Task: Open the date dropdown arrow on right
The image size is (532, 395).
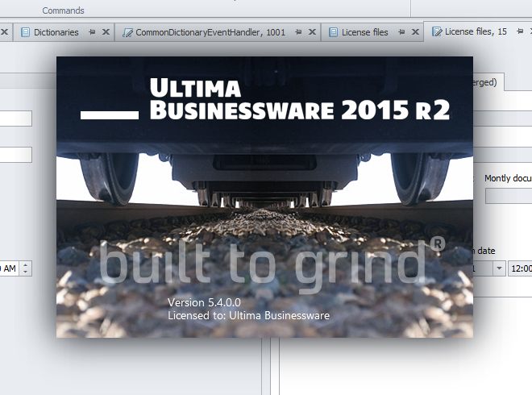Action: pyautogui.click(x=499, y=268)
